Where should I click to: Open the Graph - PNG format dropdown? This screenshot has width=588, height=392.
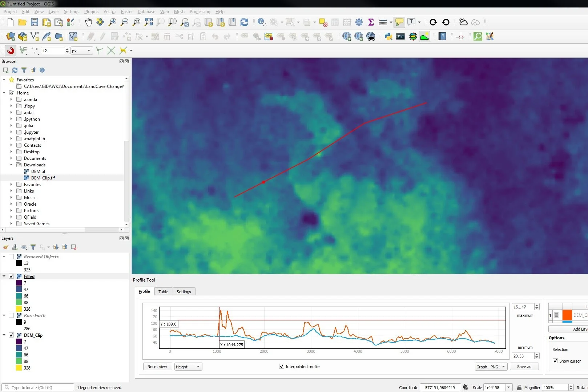pos(491,367)
